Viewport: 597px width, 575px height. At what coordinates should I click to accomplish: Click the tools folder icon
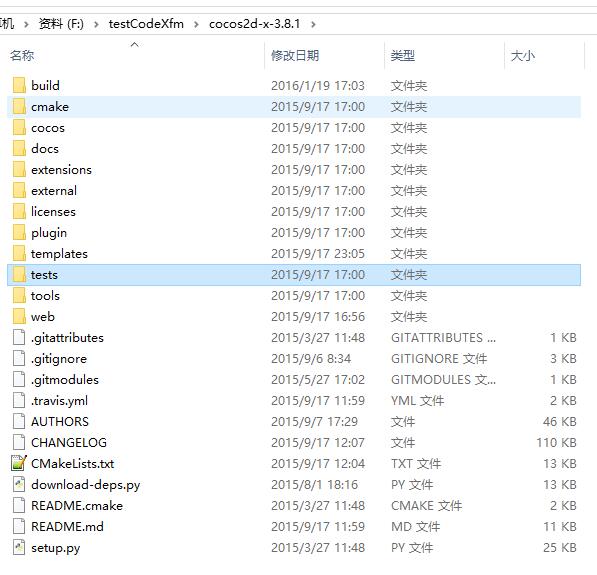coord(19,295)
